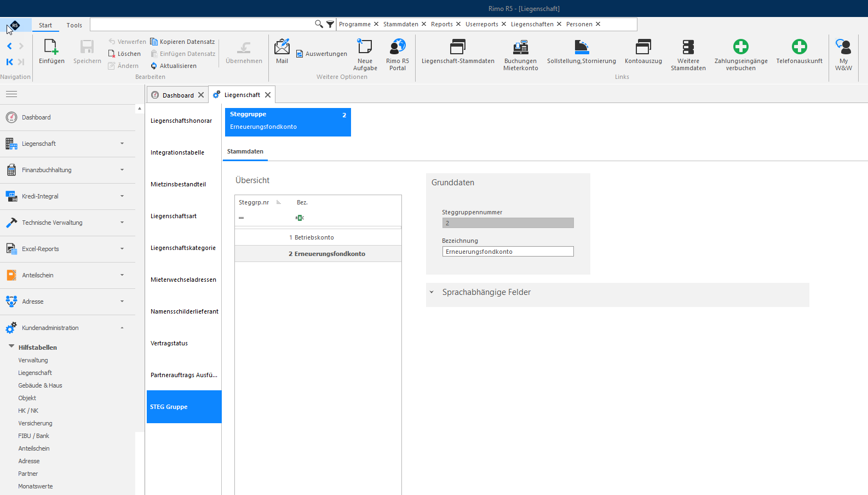Collapse the Hilfstabellen tree node
868x495 pixels.
tap(11, 346)
